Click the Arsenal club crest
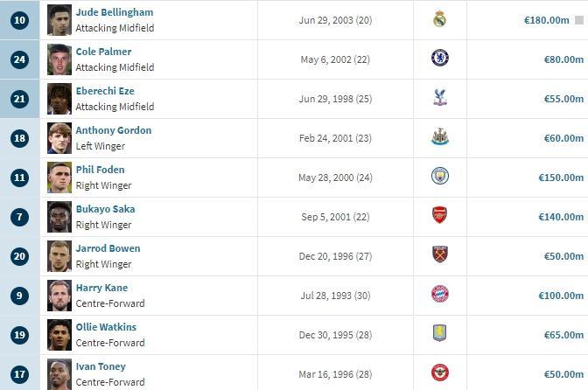The width and height of the screenshot is (588, 390). [439, 216]
